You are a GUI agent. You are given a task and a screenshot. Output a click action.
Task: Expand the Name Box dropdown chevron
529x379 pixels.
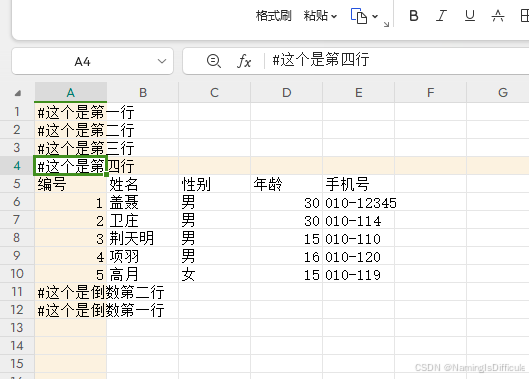point(162,61)
